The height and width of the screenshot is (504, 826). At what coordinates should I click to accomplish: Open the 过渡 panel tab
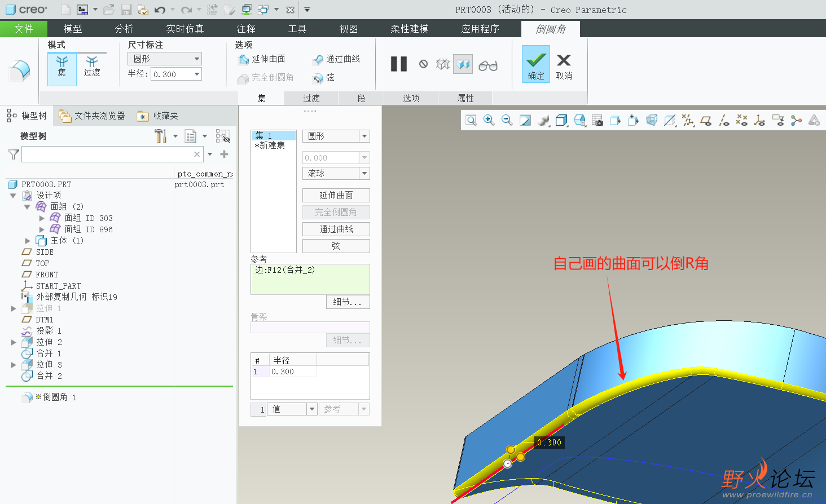click(x=311, y=98)
